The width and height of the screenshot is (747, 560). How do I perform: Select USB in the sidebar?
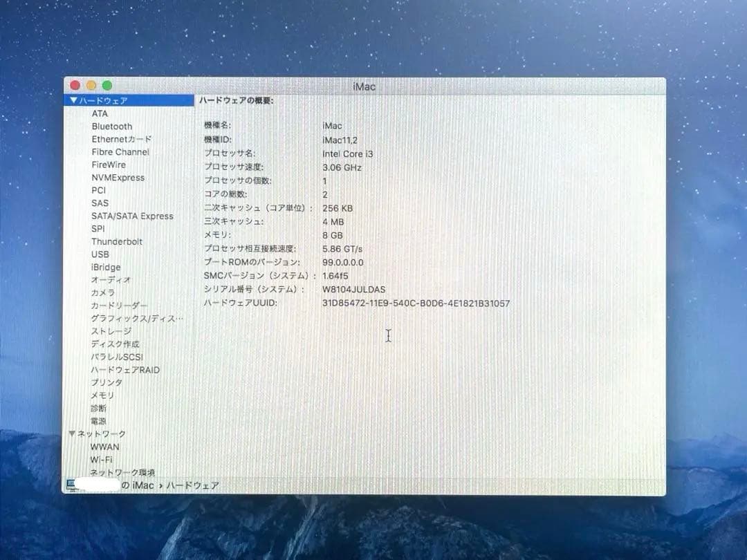point(100,254)
